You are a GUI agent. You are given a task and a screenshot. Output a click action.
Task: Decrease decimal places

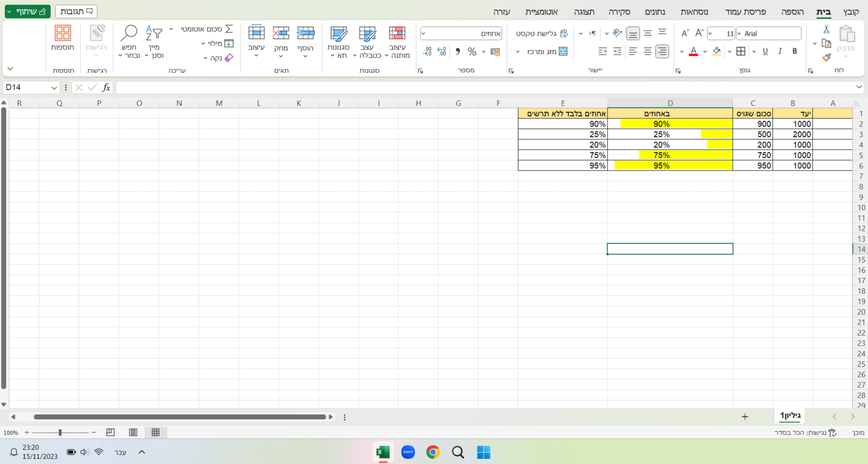[x=427, y=51]
